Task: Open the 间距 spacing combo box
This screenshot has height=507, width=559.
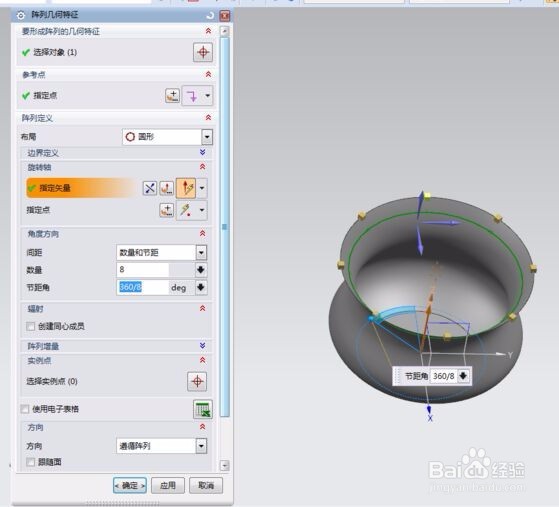Action: click(161, 252)
